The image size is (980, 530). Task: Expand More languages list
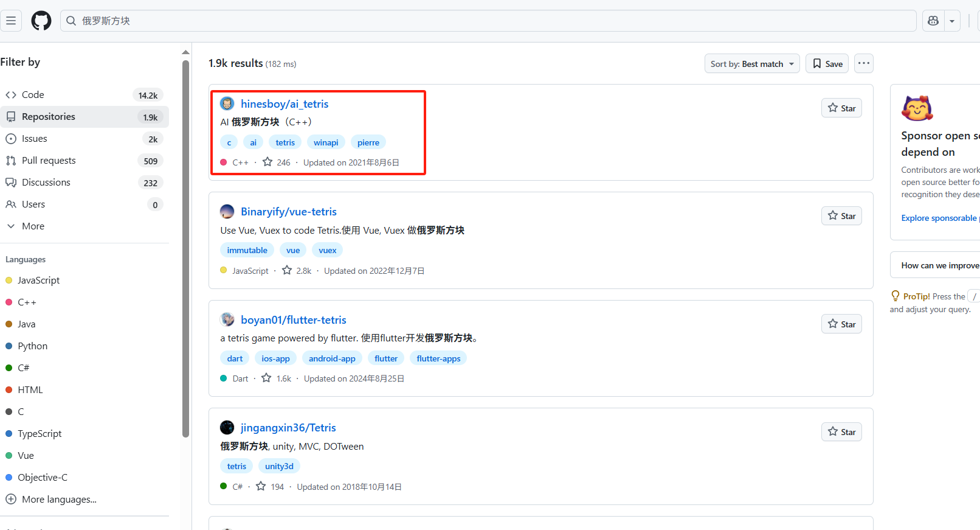pyautogui.click(x=52, y=500)
